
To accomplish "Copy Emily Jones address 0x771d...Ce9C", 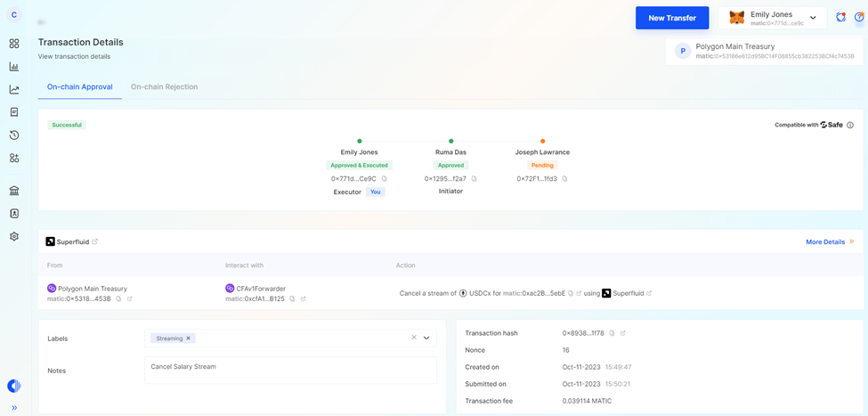I will (x=385, y=179).
